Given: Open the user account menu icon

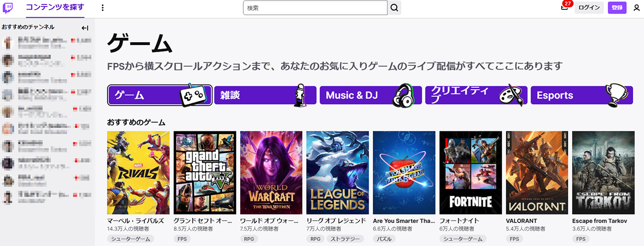Looking at the screenshot, I should point(637,8).
